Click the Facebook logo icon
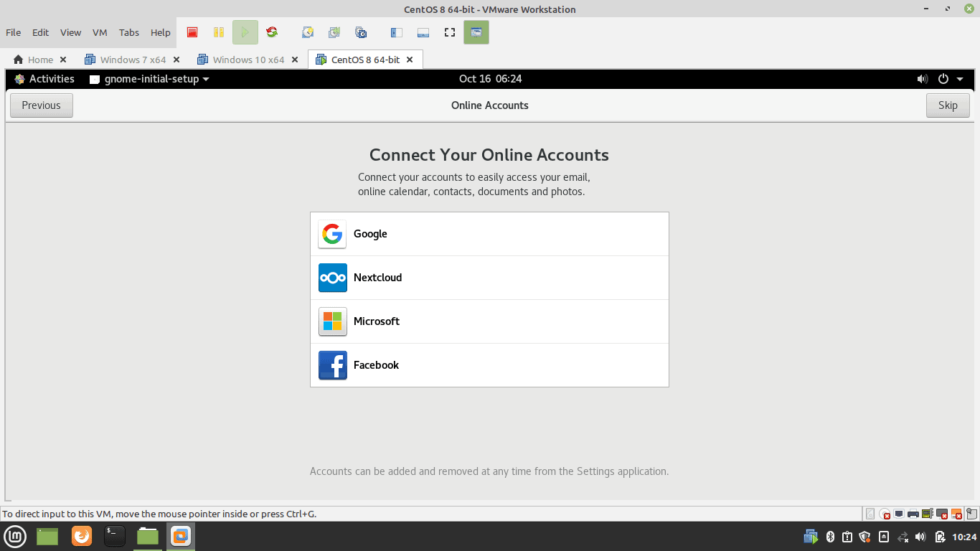Image resolution: width=980 pixels, height=551 pixels. click(x=332, y=365)
